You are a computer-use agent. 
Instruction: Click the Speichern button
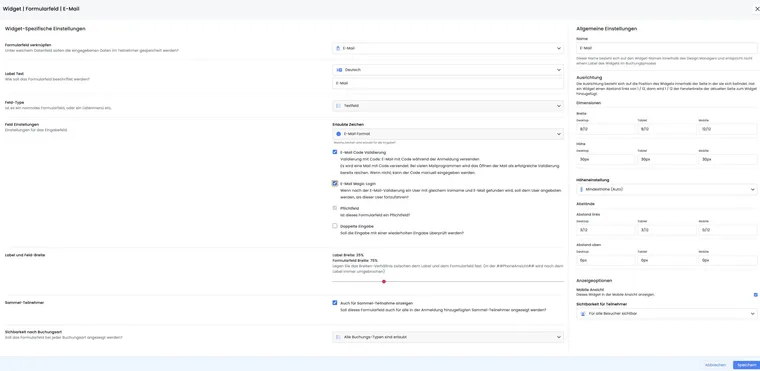tap(746, 365)
